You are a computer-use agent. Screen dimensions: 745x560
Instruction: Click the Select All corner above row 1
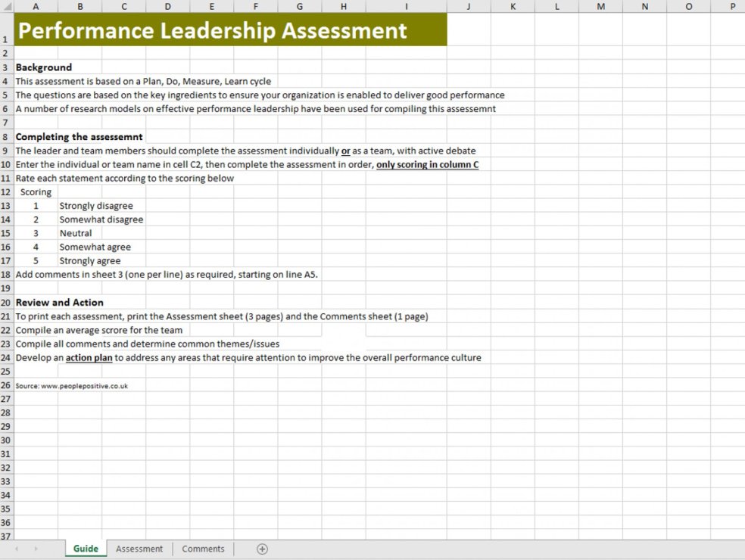pos(7,6)
